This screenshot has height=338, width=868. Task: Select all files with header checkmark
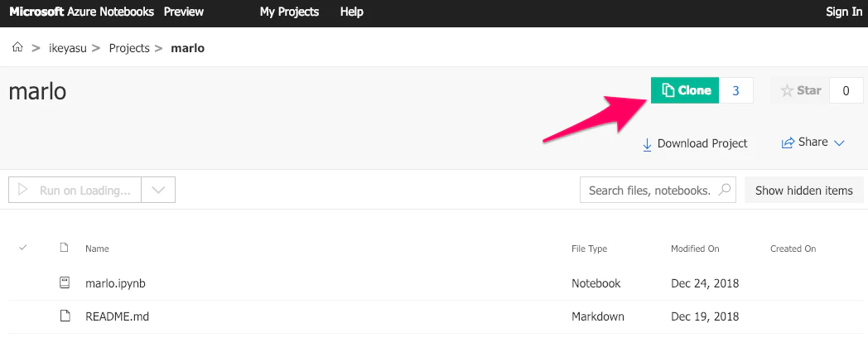click(22, 248)
